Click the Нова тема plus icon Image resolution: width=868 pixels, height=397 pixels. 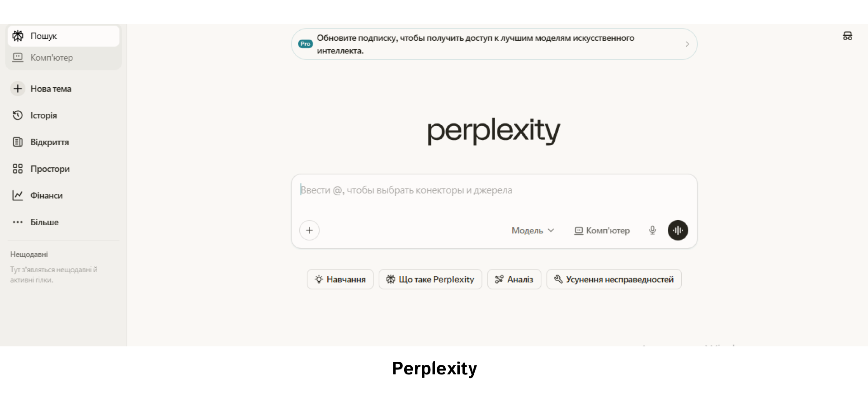[18, 89]
